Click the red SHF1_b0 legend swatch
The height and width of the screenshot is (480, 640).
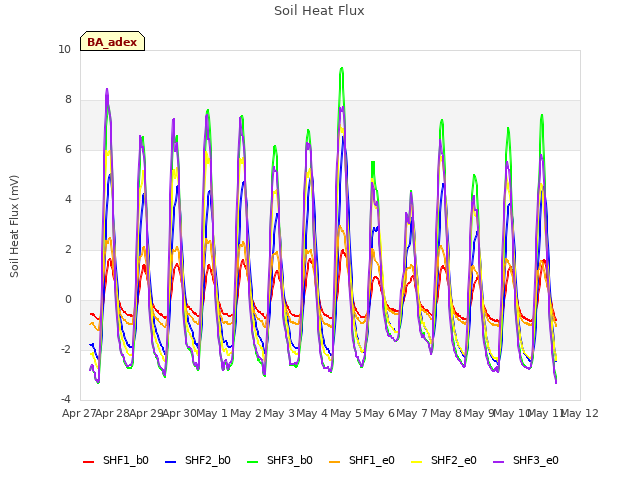pos(89,462)
